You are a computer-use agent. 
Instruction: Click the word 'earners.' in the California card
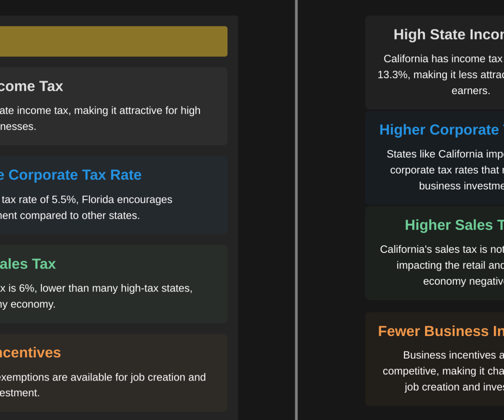[x=471, y=91]
